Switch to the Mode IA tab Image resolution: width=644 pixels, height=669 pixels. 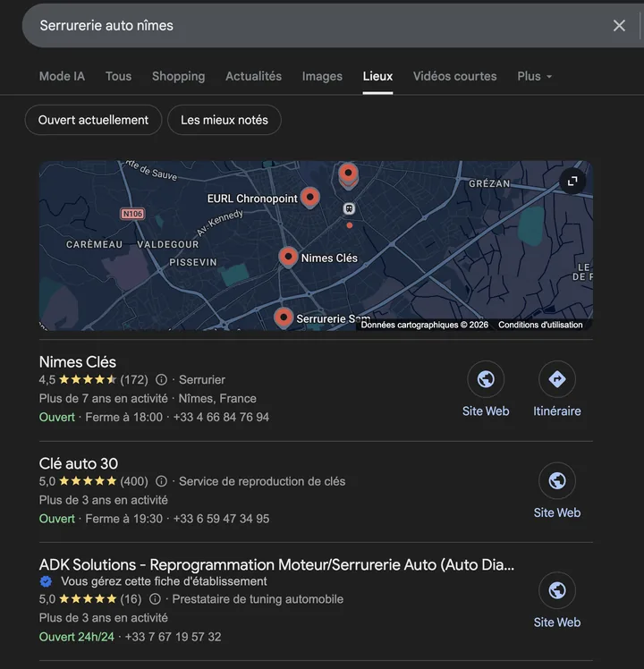click(x=62, y=76)
